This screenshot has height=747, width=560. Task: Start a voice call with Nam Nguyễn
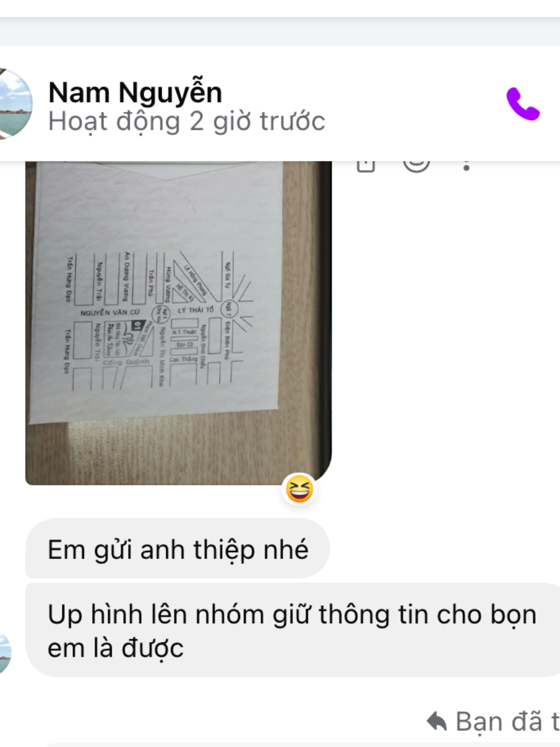pyautogui.click(x=523, y=104)
